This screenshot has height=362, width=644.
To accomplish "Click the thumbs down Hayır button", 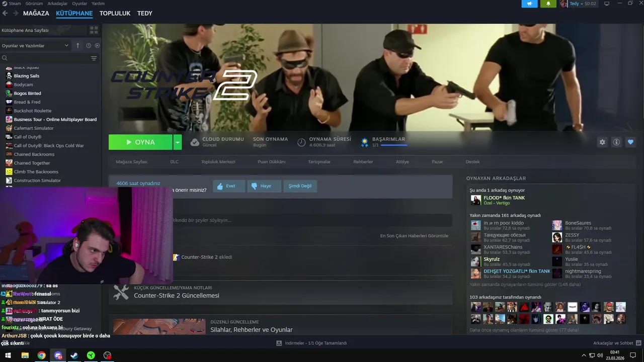I will pyautogui.click(x=264, y=186).
